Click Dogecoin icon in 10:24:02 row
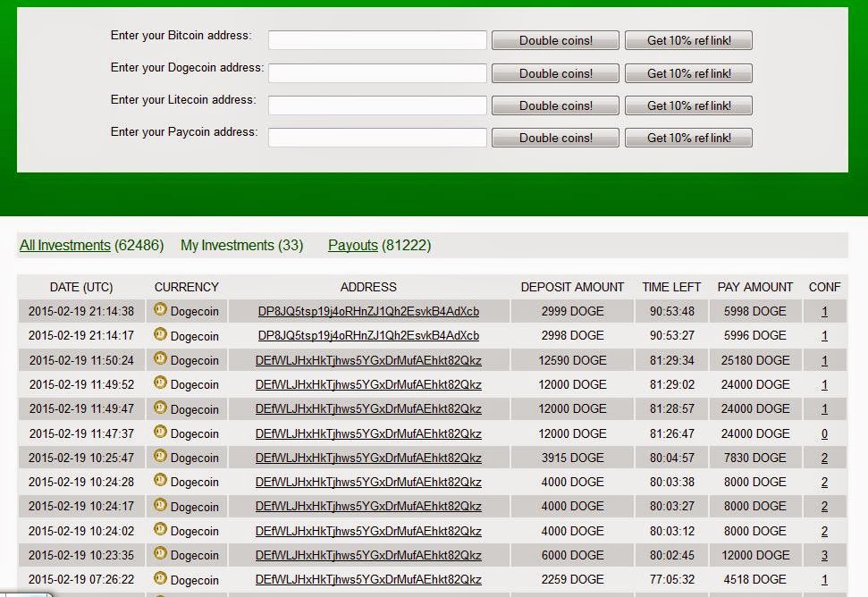This screenshot has width=868, height=597. click(160, 529)
